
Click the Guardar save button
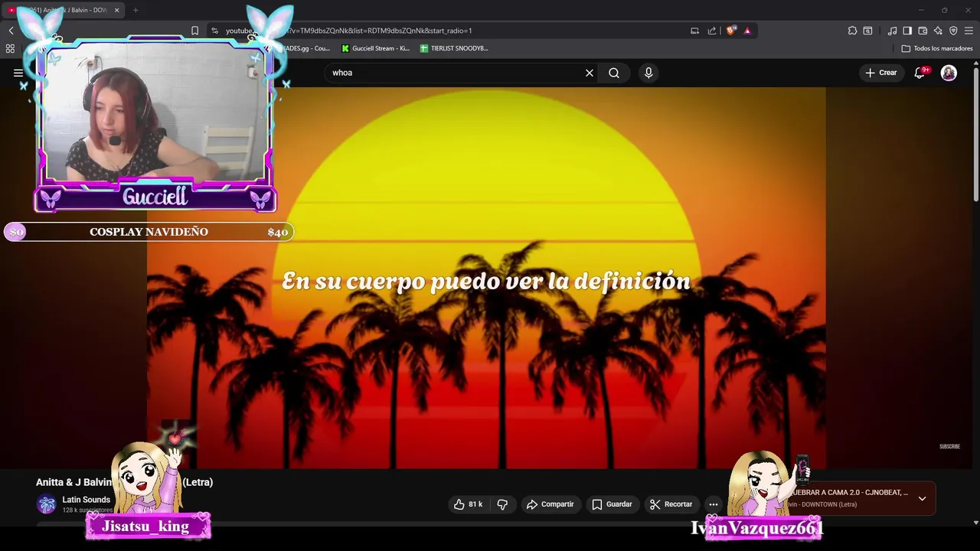coord(612,504)
